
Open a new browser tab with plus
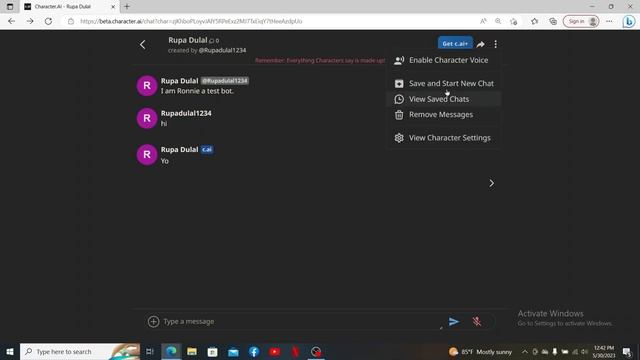(x=127, y=7)
